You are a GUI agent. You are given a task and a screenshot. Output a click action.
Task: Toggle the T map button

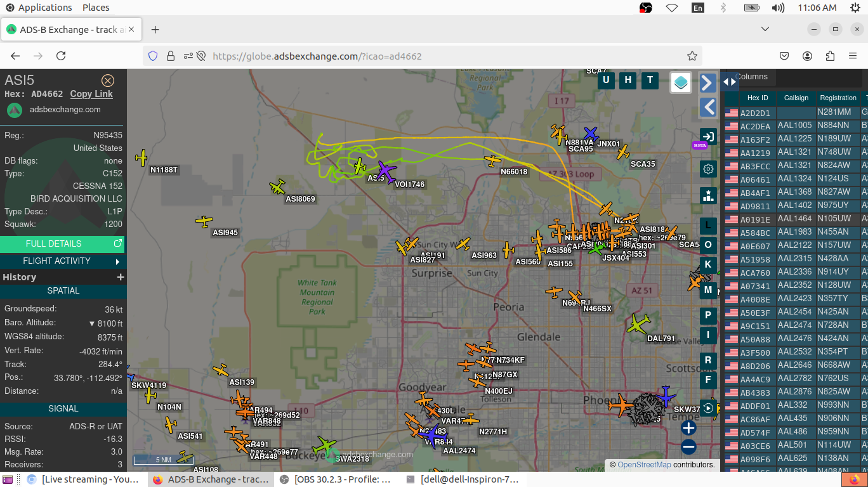point(650,80)
